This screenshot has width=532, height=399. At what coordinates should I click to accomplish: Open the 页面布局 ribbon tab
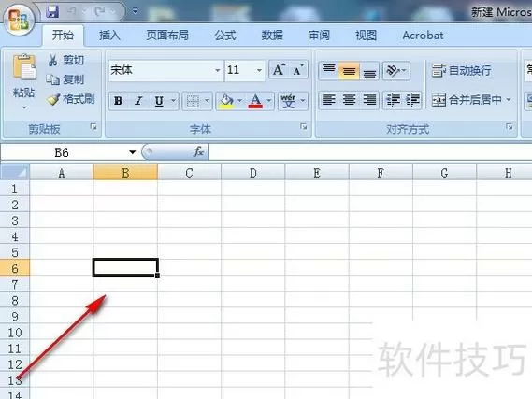coord(167,36)
